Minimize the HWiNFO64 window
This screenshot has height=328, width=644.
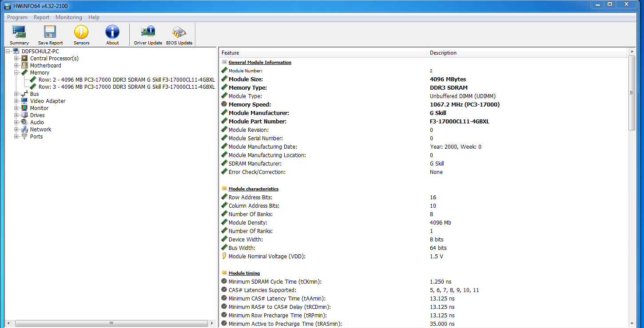point(598,4)
